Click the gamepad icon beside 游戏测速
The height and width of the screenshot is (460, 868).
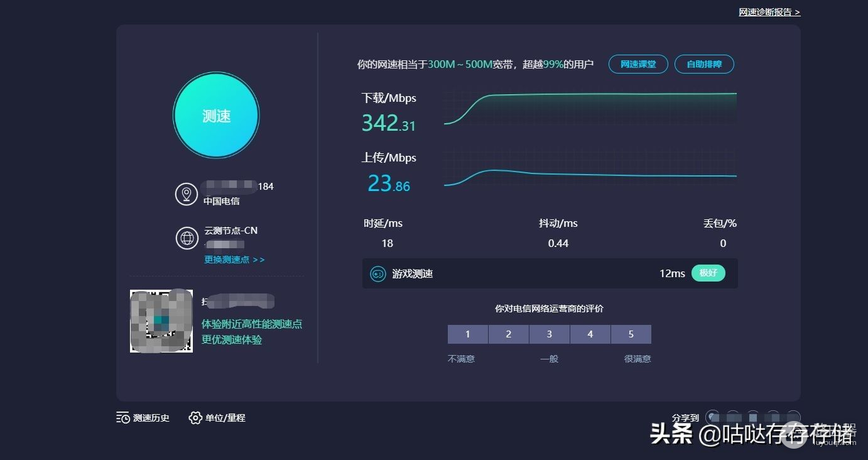click(377, 274)
